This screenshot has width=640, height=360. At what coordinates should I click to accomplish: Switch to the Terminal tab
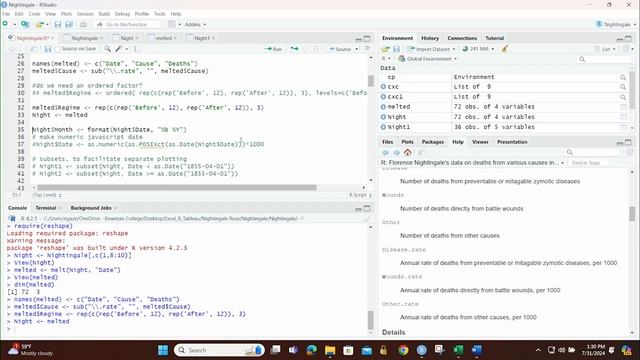(x=45, y=208)
